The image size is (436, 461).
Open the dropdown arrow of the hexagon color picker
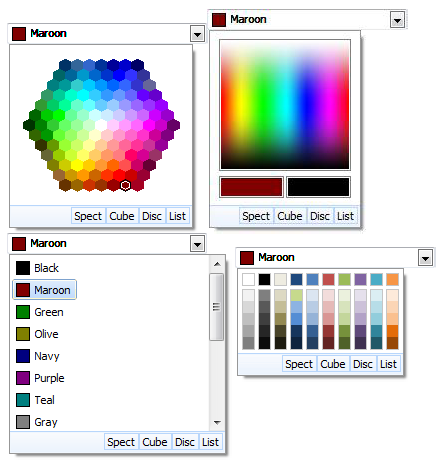197,34
